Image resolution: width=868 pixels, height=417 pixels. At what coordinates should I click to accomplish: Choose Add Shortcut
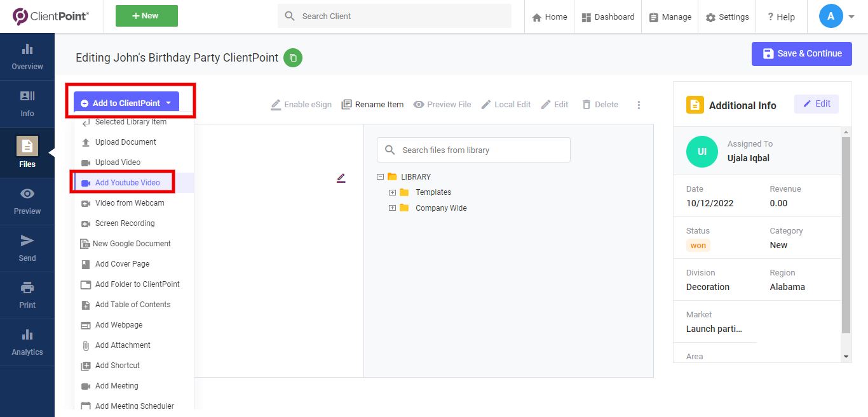134,366
